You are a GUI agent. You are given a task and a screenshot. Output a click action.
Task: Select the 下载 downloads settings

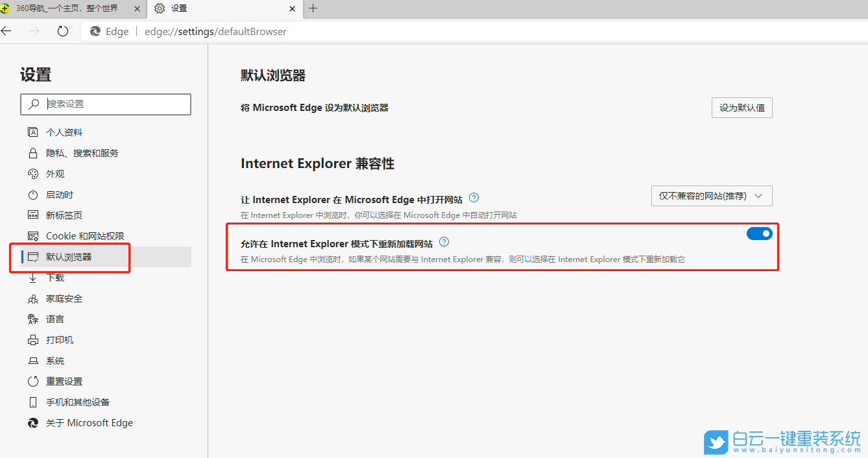click(54, 277)
